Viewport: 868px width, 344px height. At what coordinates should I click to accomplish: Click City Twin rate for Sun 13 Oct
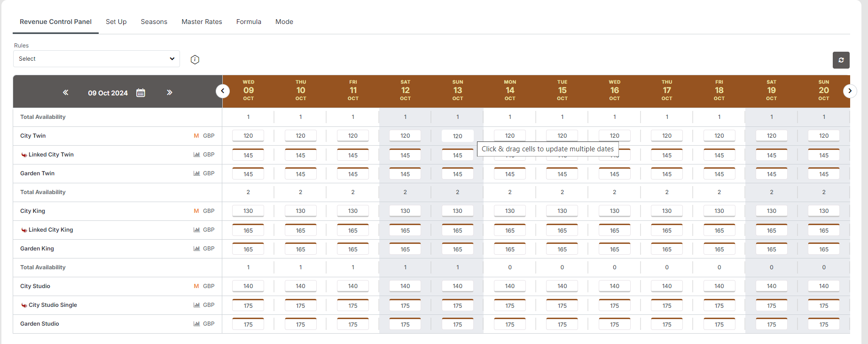[x=457, y=136]
